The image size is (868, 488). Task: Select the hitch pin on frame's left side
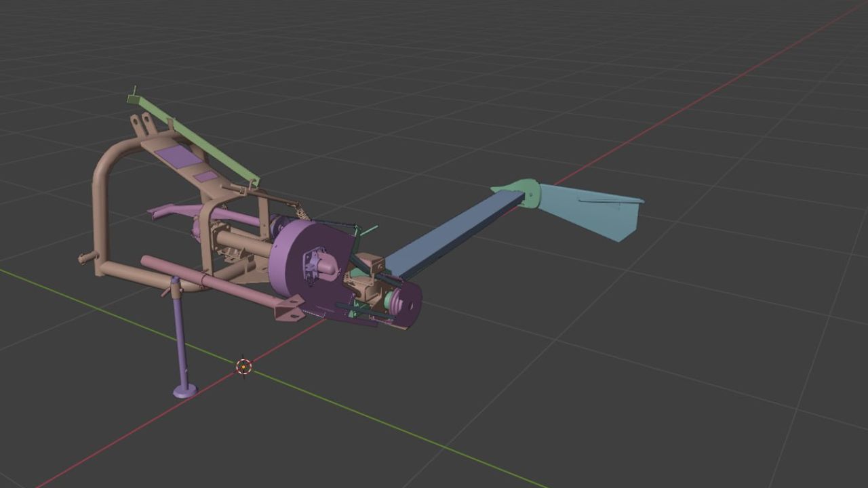point(87,258)
